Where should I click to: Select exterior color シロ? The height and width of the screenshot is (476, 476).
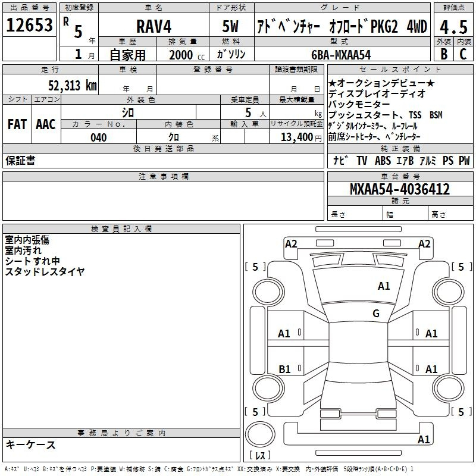coord(128,112)
